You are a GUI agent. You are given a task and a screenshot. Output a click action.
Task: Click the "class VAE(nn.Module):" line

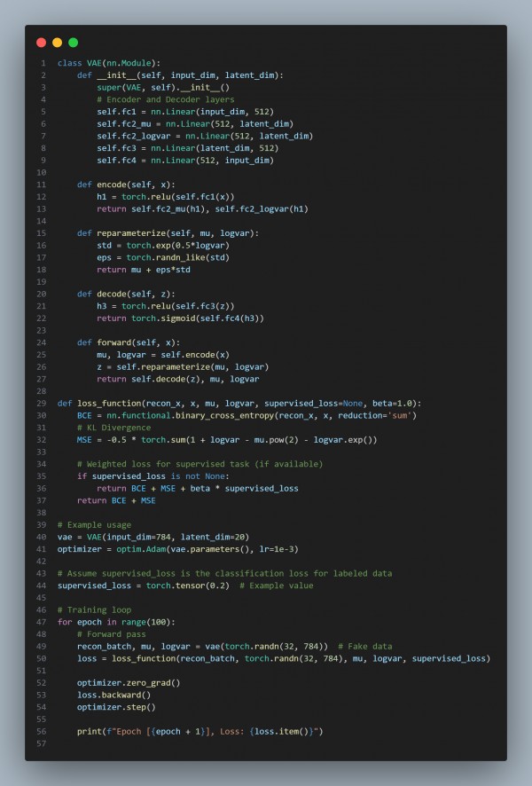click(109, 63)
